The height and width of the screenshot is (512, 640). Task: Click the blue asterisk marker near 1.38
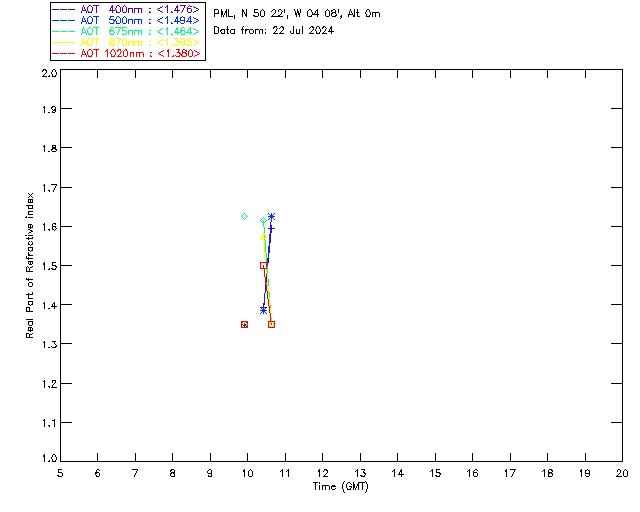263,310
